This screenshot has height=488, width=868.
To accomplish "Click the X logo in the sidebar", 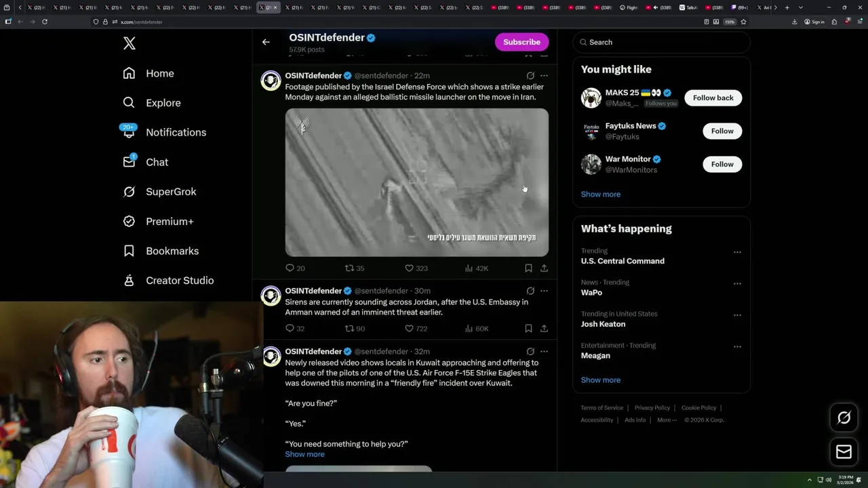I will (130, 43).
